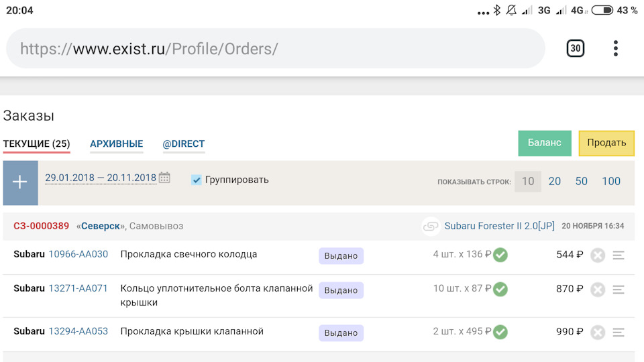Screen dimensions: 644x362
Task: Open line menu for part 13271-AA071
Action: pos(619,290)
